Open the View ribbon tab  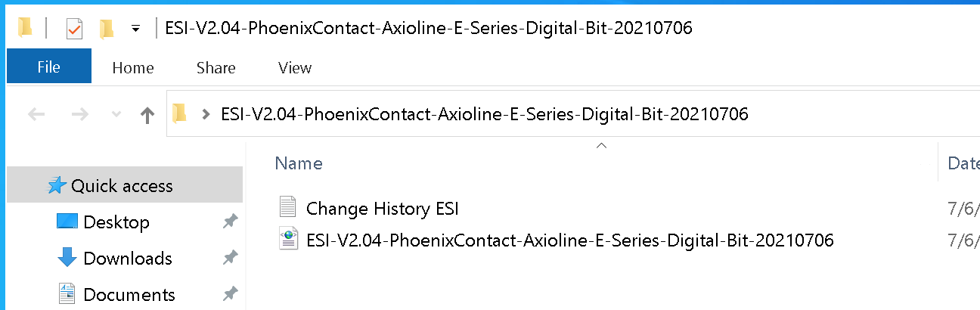[x=295, y=67]
